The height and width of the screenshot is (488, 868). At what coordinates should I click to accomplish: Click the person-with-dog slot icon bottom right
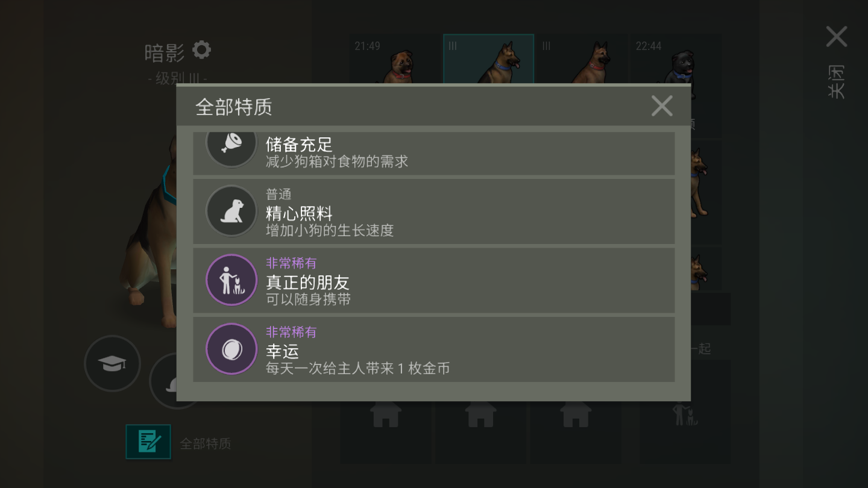point(685,414)
